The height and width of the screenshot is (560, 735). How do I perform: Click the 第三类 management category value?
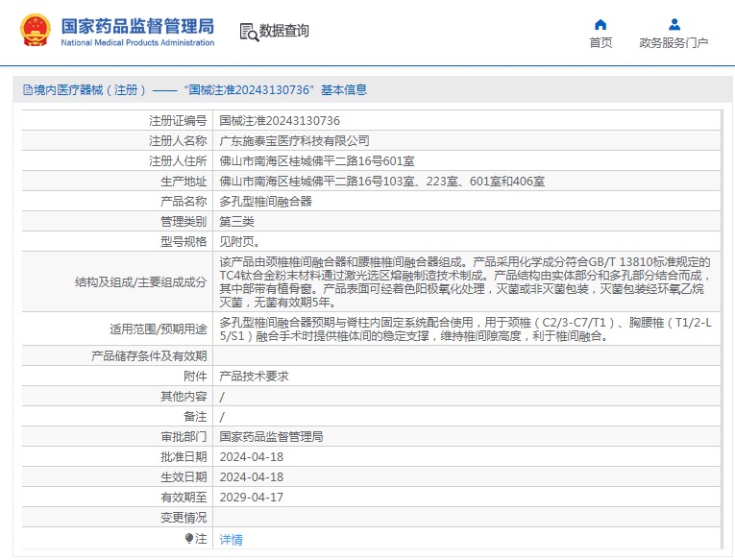coord(236,222)
